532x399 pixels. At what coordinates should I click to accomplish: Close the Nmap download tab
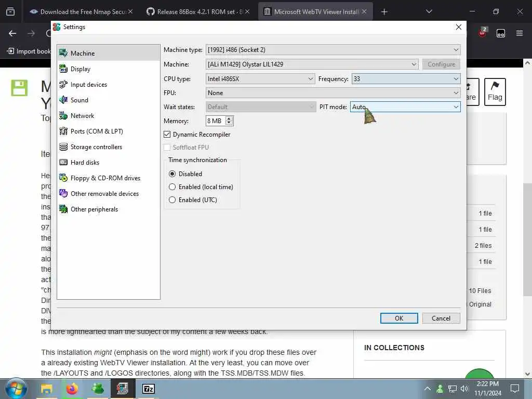130,11
